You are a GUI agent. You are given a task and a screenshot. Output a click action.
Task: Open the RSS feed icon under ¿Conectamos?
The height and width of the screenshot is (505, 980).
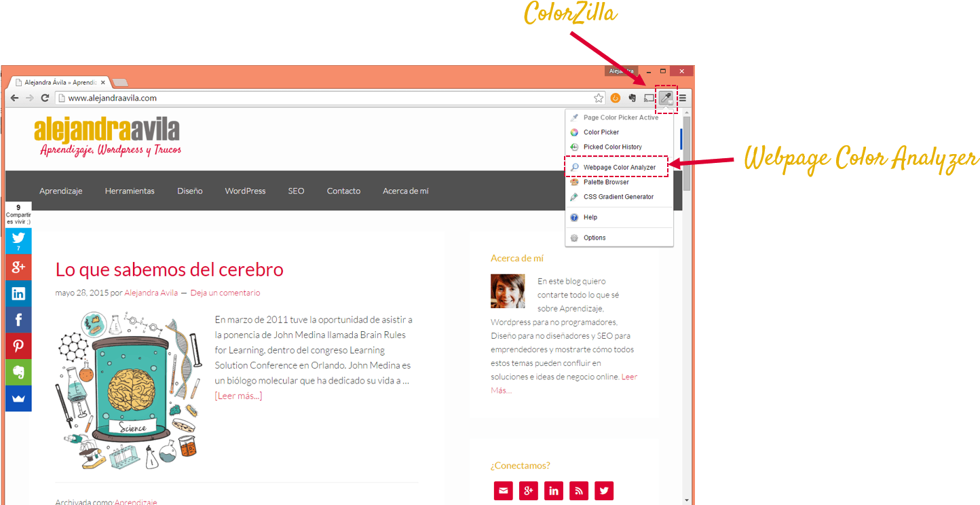tap(579, 491)
